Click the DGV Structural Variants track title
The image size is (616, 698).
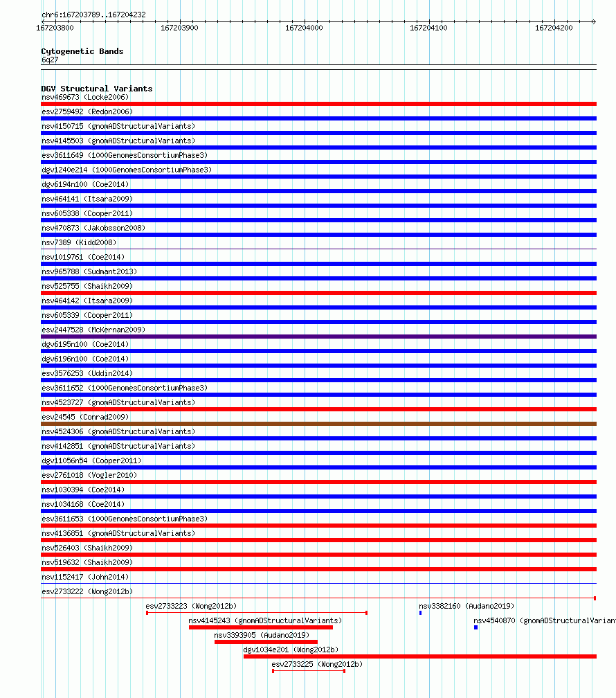coord(97,89)
